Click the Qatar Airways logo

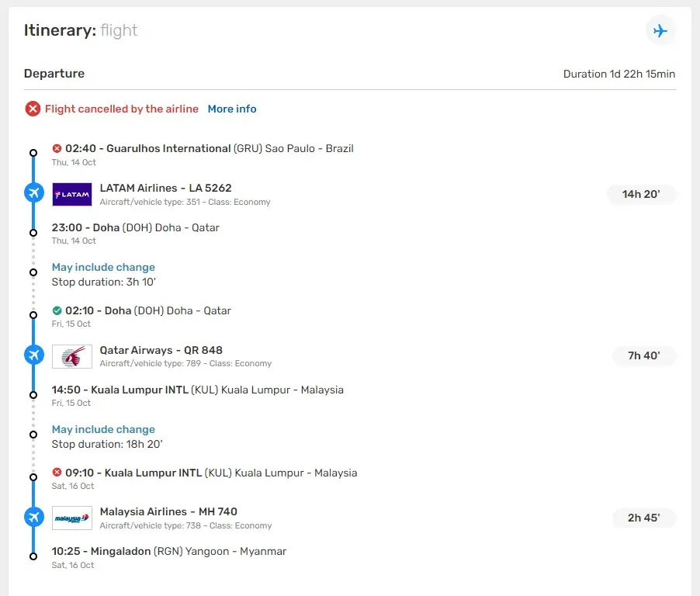coord(72,356)
